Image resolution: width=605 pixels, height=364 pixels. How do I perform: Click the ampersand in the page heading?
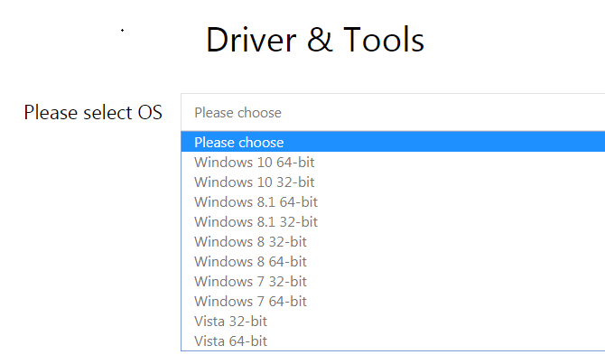click(x=317, y=40)
